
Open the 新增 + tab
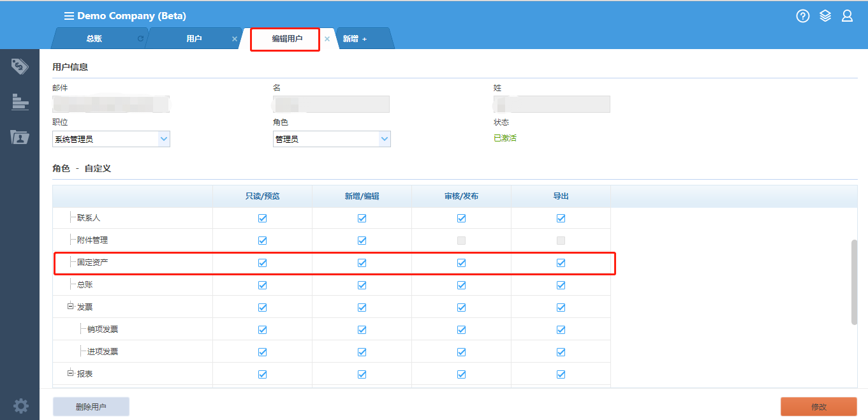(355, 39)
